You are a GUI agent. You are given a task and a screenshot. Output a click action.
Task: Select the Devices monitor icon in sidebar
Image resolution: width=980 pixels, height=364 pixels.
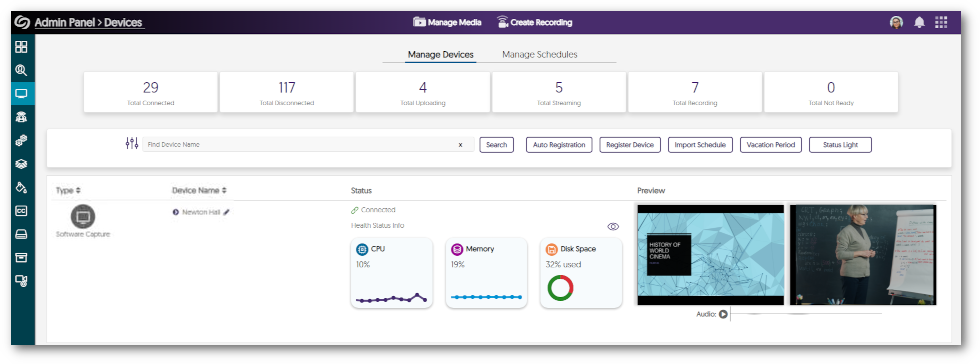click(21, 94)
